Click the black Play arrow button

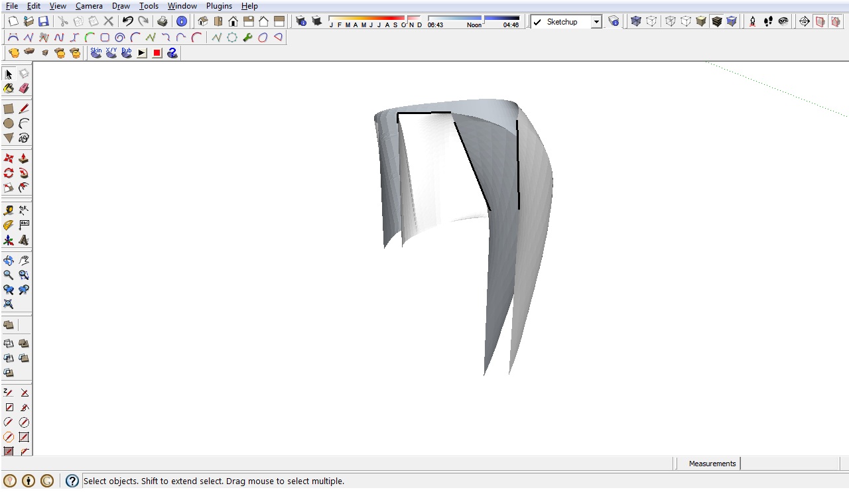pos(142,52)
